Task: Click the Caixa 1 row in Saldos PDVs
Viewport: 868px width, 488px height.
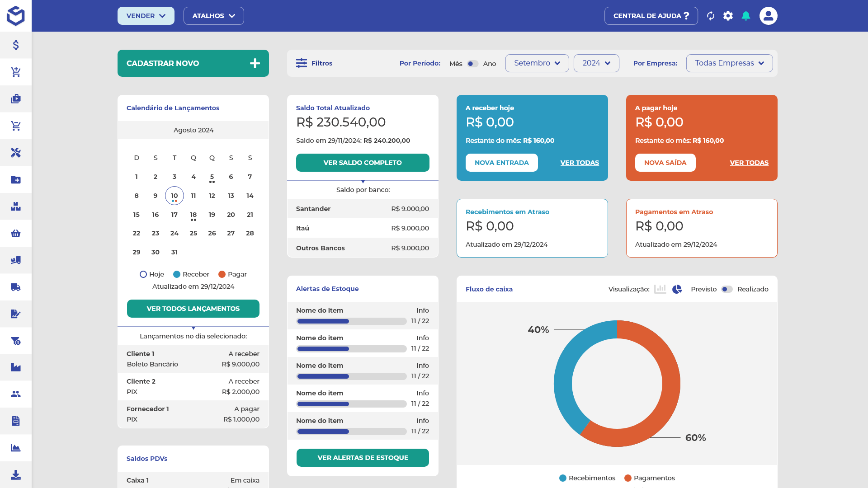Action: coord(193,480)
